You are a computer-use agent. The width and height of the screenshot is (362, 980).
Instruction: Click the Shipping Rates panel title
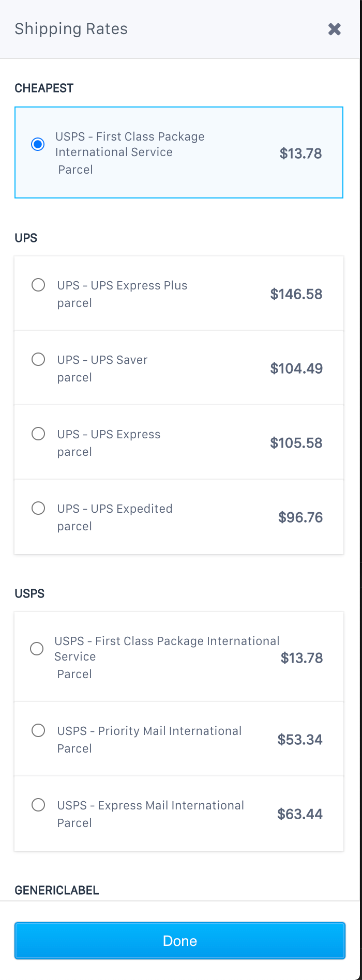point(71,29)
